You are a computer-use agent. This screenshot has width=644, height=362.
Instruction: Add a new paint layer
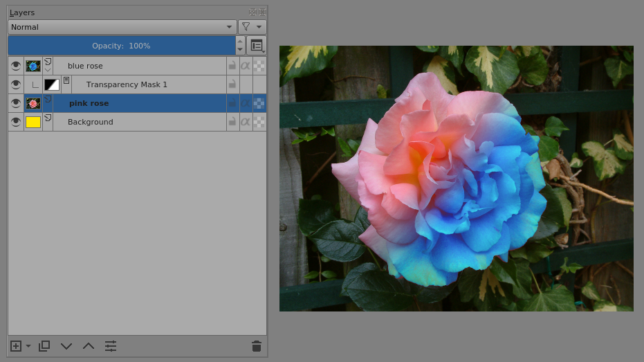coord(16,346)
